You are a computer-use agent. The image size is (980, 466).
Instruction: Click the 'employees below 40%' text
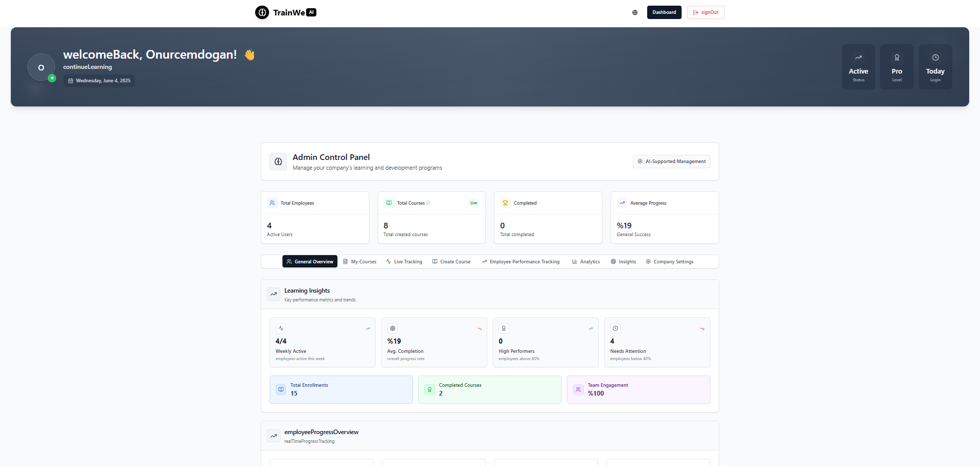click(x=630, y=359)
